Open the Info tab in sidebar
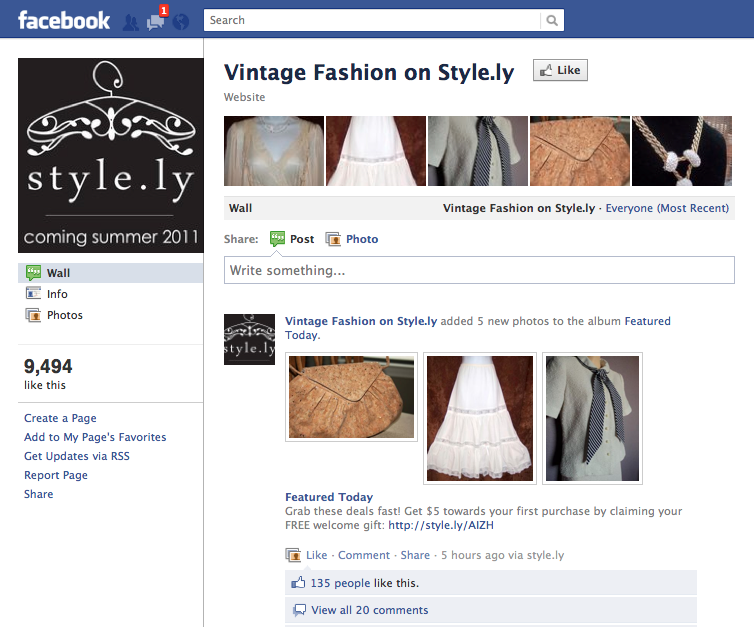This screenshot has height=627, width=754. coord(57,294)
